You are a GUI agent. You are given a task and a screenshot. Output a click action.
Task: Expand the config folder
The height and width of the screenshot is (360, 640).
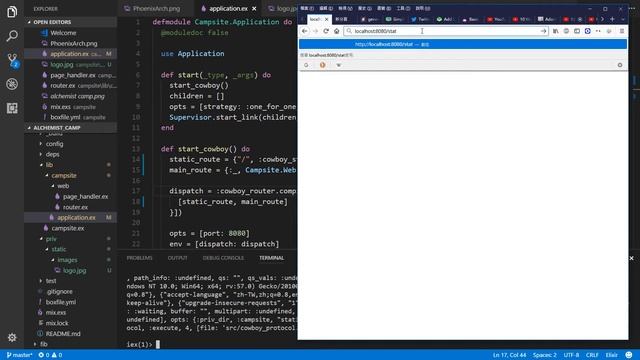(54, 144)
